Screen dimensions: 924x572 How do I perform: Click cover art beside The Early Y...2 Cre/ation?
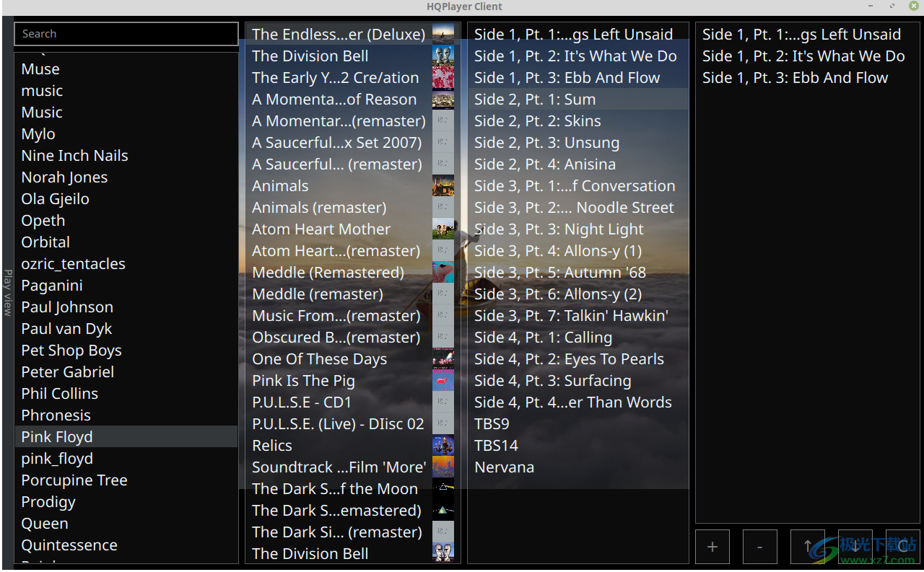pos(443,77)
